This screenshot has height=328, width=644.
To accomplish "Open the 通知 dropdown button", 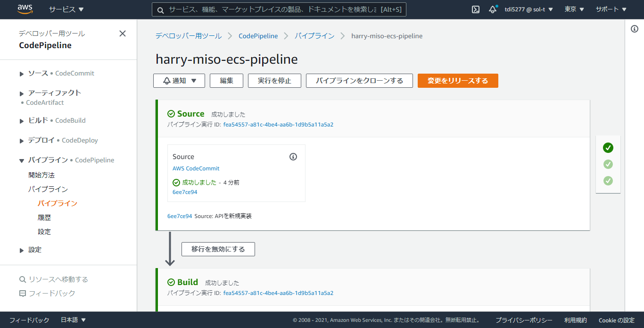I will [179, 81].
